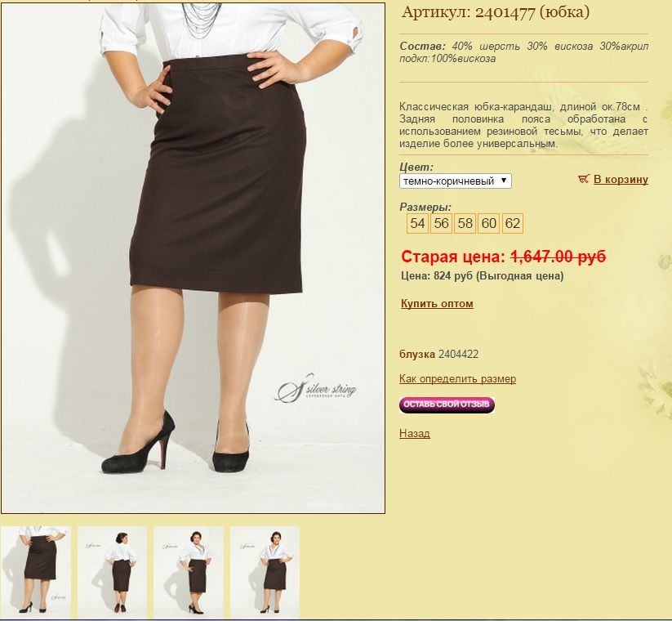Select size 54
The width and height of the screenshot is (672, 621).
[417, 223]
